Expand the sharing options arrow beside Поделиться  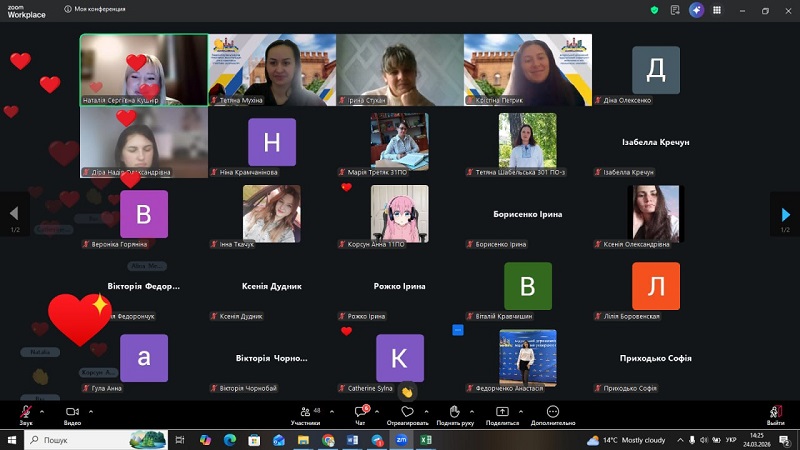click(519, 410)
